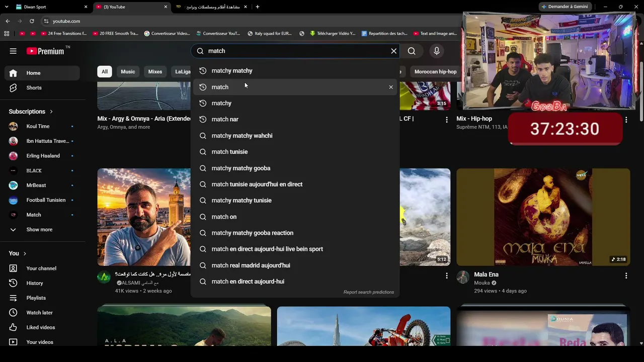The height and width of the screenshot is (362, 644).
Task: Open more options for the Mala Ena video
Action: point(626,276)
